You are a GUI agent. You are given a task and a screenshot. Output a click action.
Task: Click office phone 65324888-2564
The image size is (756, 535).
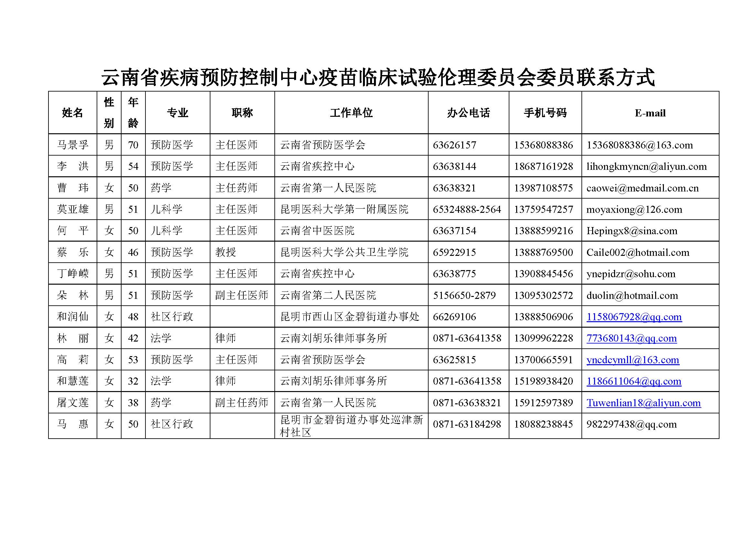[x=467, y=210]
